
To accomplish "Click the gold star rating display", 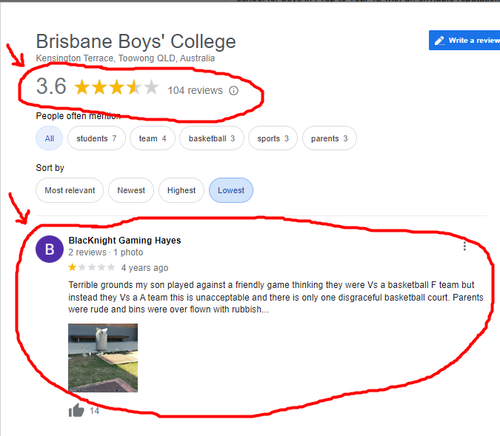I will [x=116, y=87].
